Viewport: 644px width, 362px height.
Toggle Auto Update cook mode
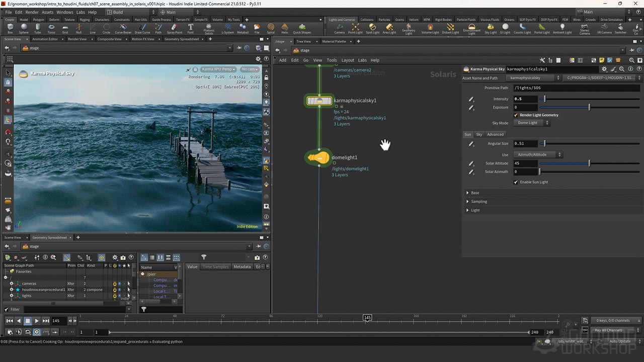[620, 341]
